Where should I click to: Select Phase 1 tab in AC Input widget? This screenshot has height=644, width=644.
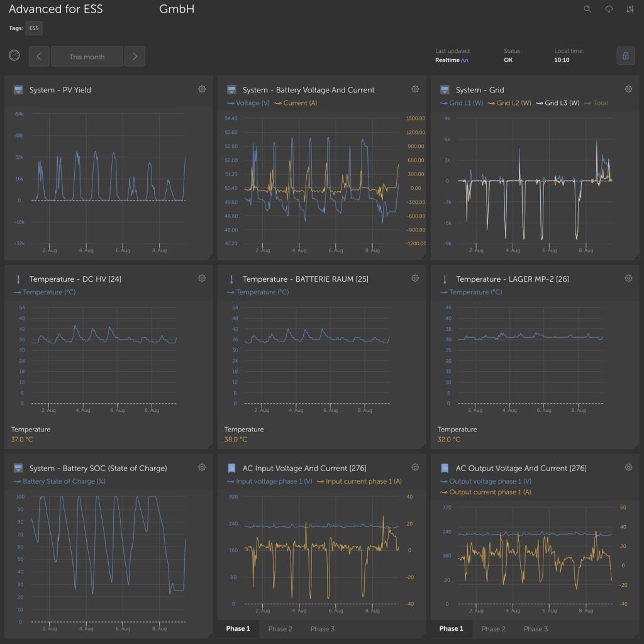pyautogui.click(x=238, y=629)
